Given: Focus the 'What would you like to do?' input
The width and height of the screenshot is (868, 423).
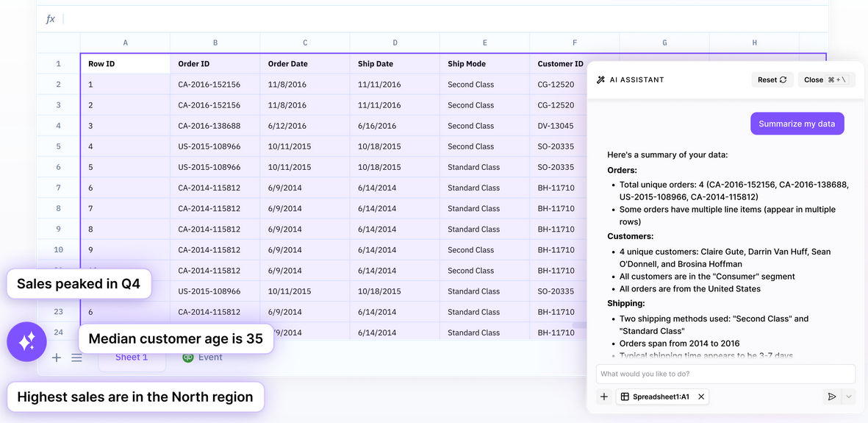Looking at the screenshot, I should [725, 374].
